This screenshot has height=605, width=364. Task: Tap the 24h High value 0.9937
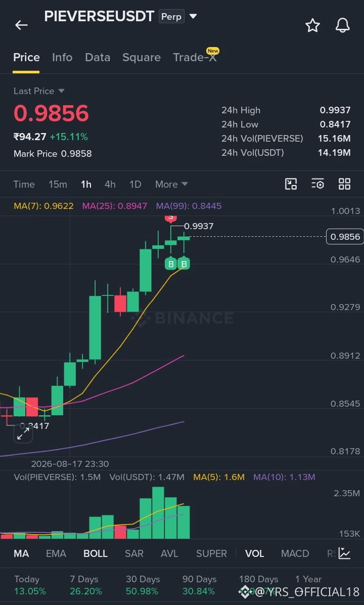point(335,110)
